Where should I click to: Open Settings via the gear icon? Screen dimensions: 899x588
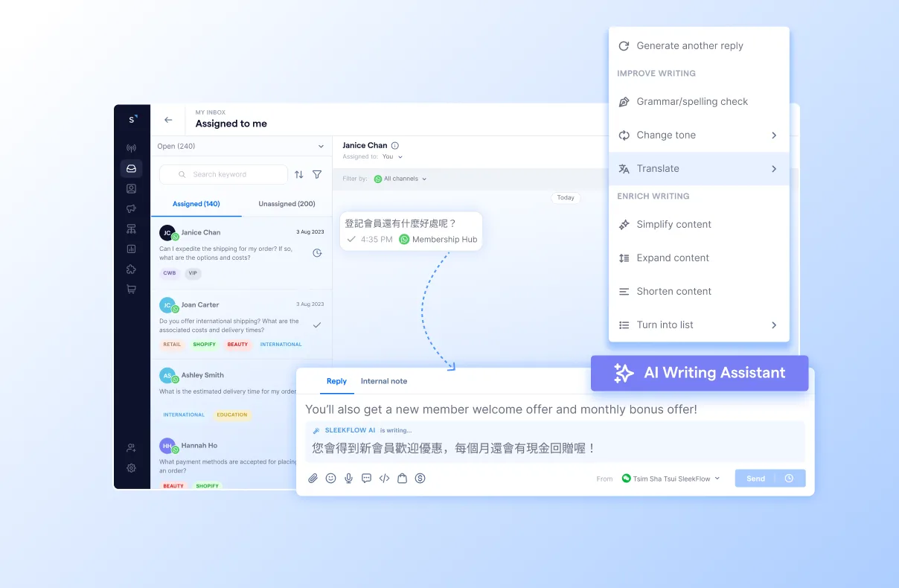(x=132, y=467)
